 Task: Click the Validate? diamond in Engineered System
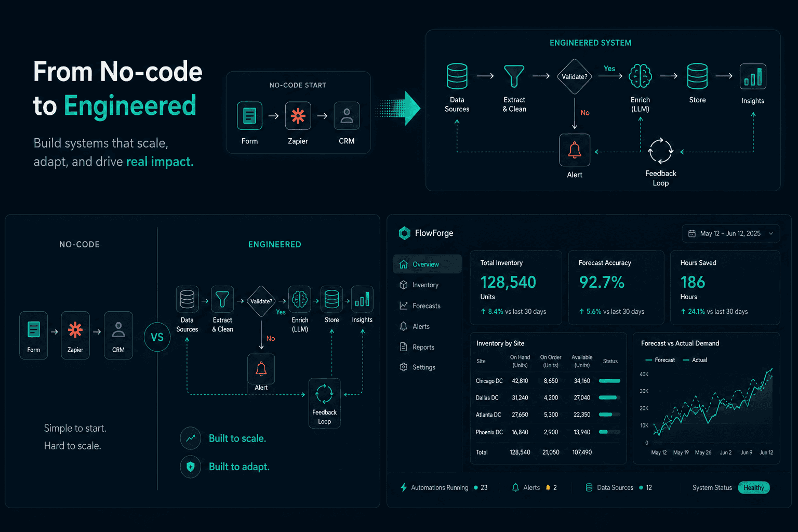[574, 76]
